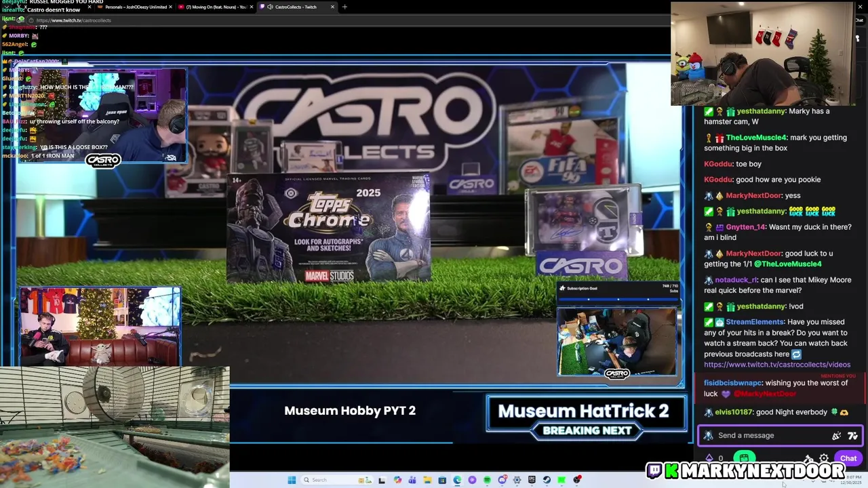This screenshot has width=868, height=488.
Task: Select the CastroCollects - Twitch tab
Action: click(296, 7)
